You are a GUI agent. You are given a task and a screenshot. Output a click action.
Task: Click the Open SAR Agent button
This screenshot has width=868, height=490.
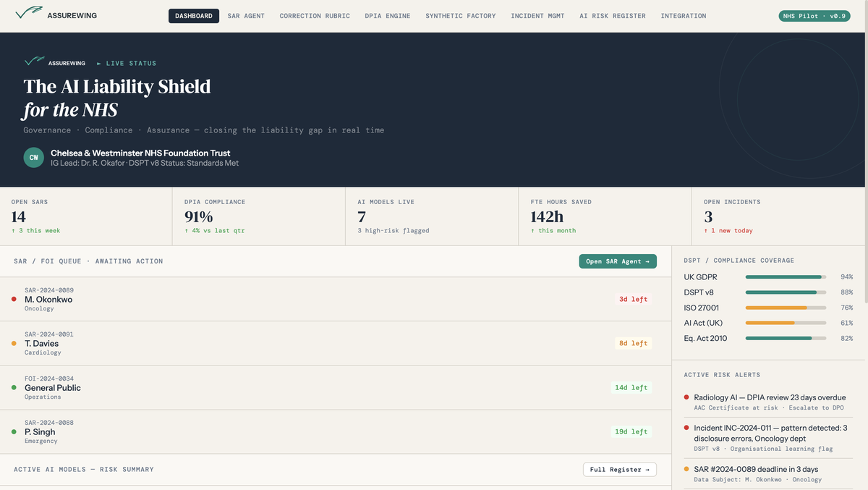point(618,261)
